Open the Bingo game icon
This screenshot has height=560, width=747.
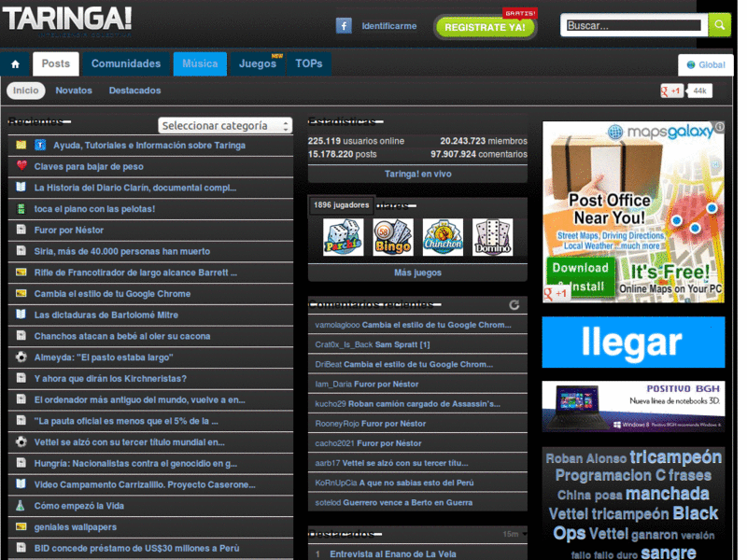pos(393,237)
